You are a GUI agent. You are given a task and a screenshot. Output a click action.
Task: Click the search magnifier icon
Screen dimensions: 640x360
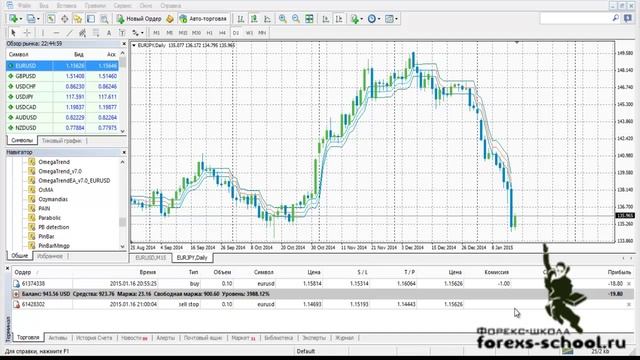(x=616, y=18)
